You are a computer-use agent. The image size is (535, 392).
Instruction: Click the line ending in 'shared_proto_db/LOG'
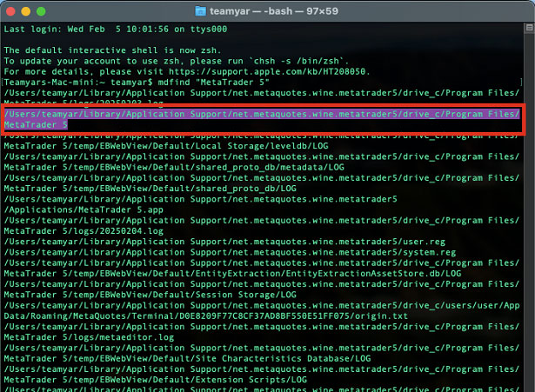(150, 189)
